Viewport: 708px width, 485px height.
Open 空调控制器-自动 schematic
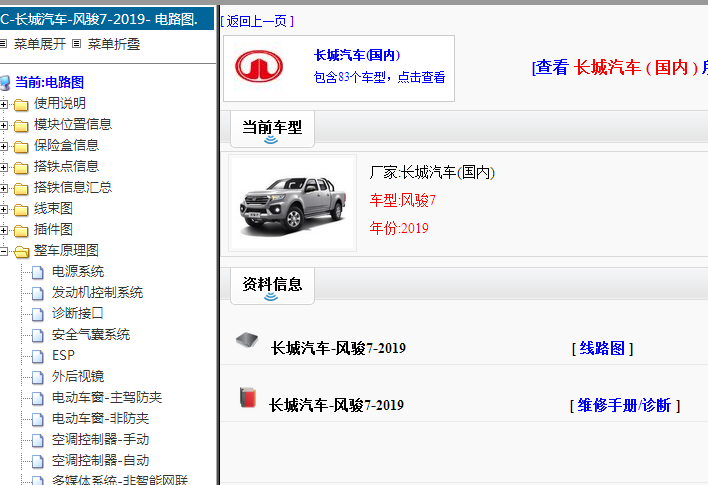[x=100, y=460]
